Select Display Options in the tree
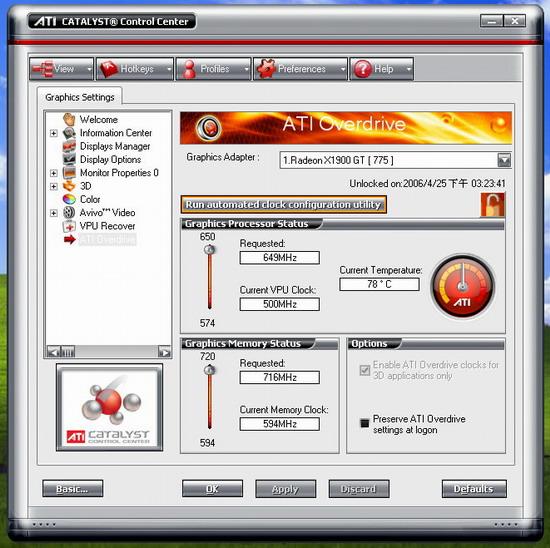 [110, 159]
